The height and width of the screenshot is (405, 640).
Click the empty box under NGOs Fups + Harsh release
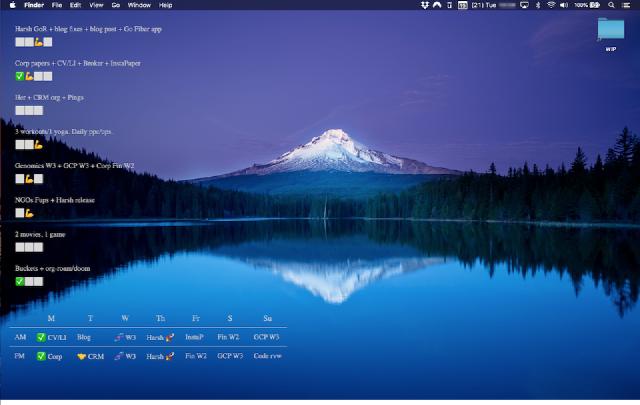20,213
